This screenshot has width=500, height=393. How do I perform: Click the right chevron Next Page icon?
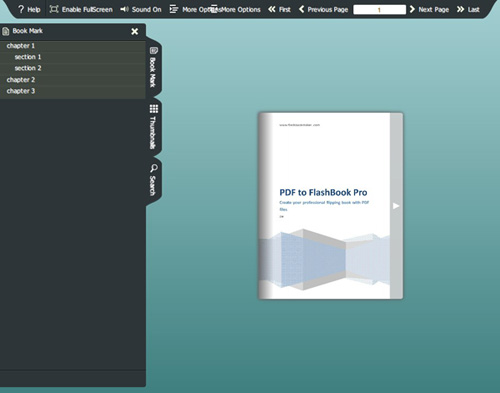pos(412,9)
